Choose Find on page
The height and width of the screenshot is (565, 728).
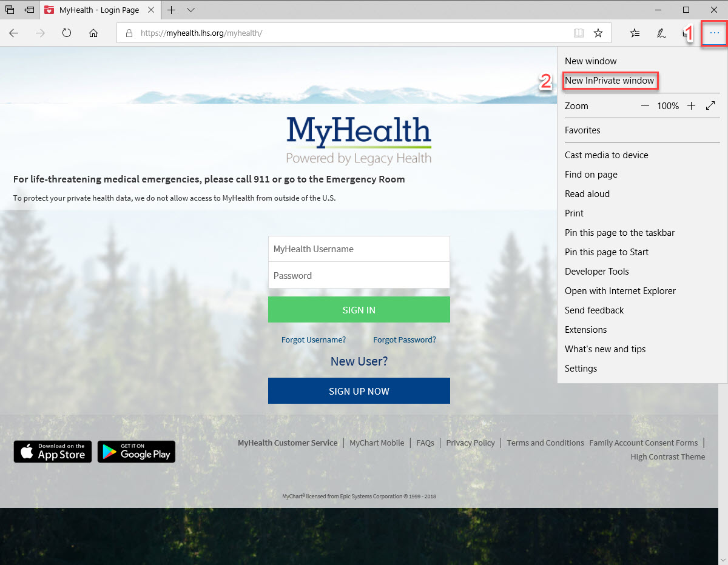(591, 175)
